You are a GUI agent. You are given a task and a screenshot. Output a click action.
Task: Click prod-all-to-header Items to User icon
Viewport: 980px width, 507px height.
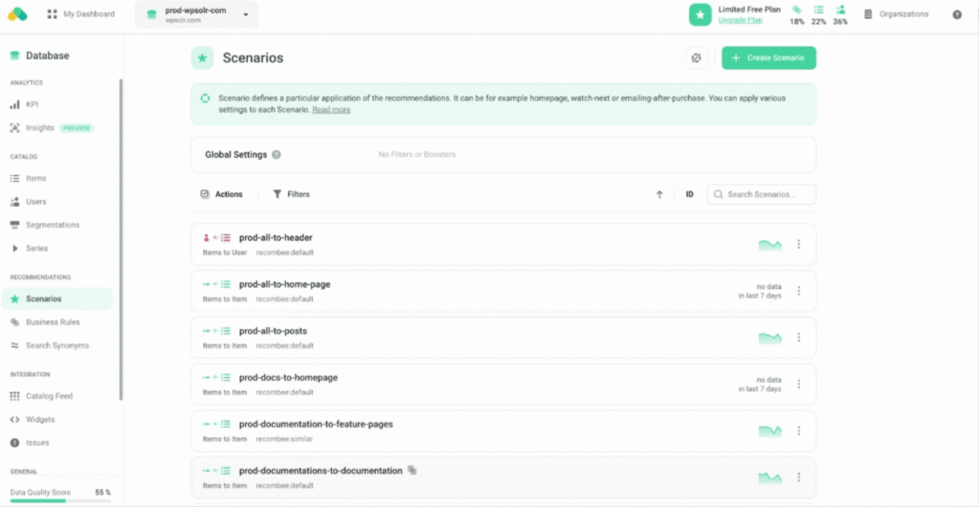217,238
